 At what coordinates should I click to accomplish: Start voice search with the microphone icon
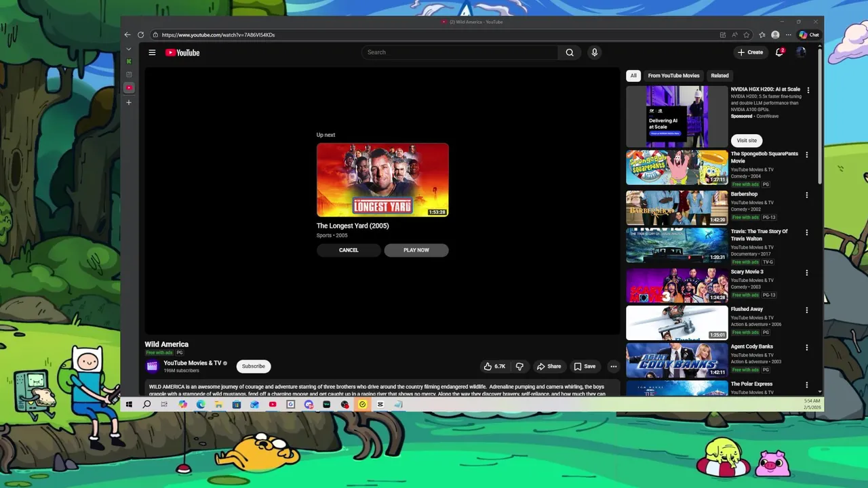594,52
